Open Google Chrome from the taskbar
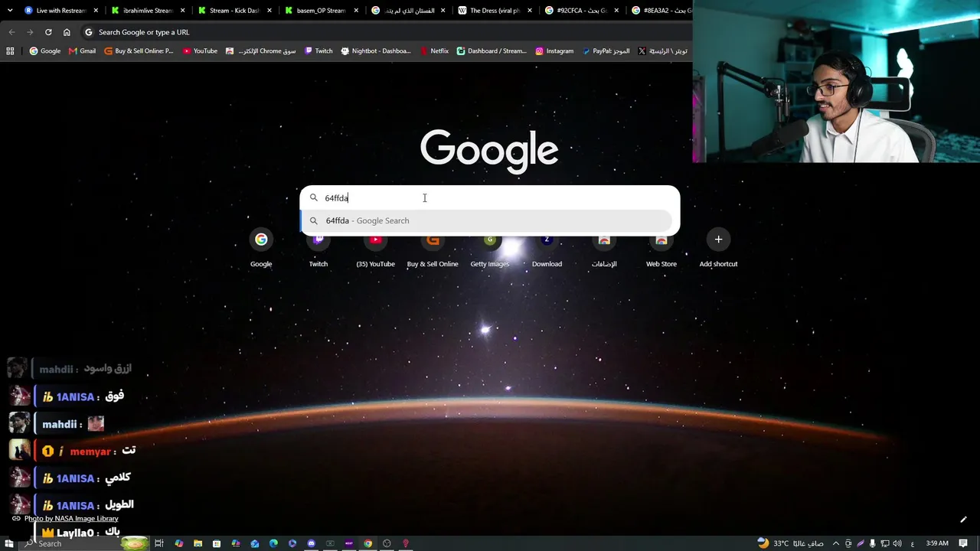The image size is (980, 551). (x=368, y=543)
